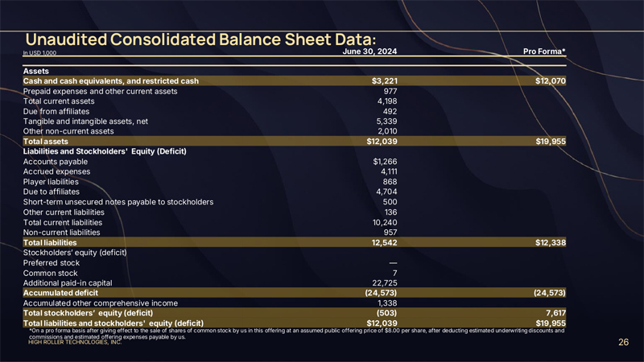Screen dimensions: 644x362
Task: Select the In USD 1,000 label
Action: pos(39,53)
